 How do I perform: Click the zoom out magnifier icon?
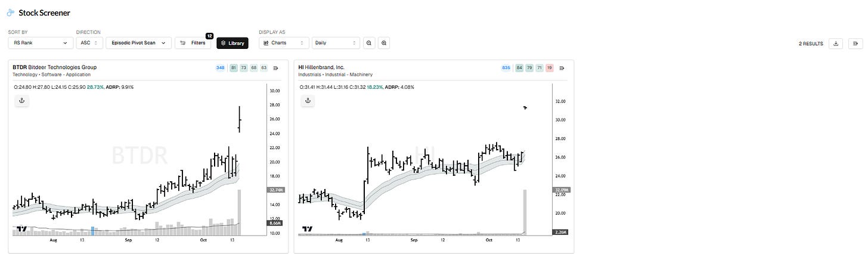pos(370,43)
